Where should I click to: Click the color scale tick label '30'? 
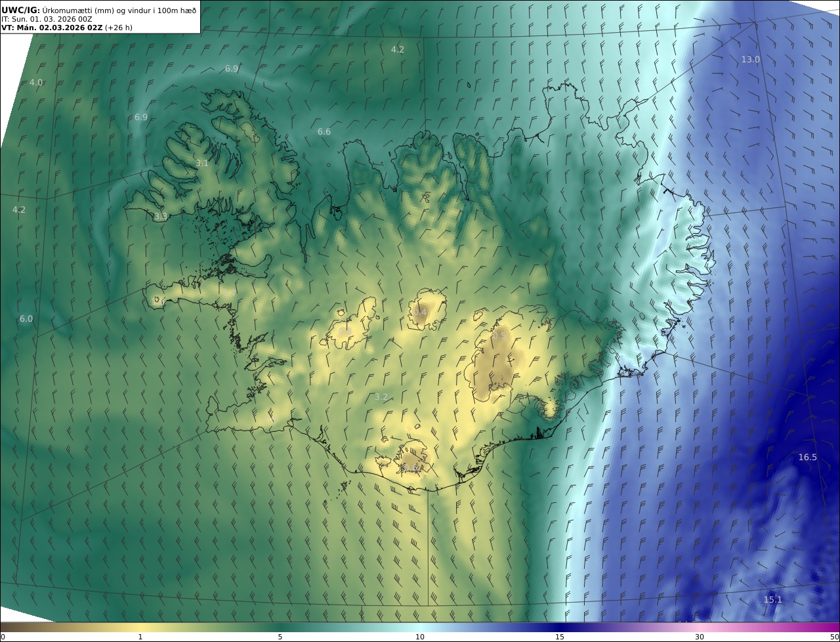(x=700, y=637)
